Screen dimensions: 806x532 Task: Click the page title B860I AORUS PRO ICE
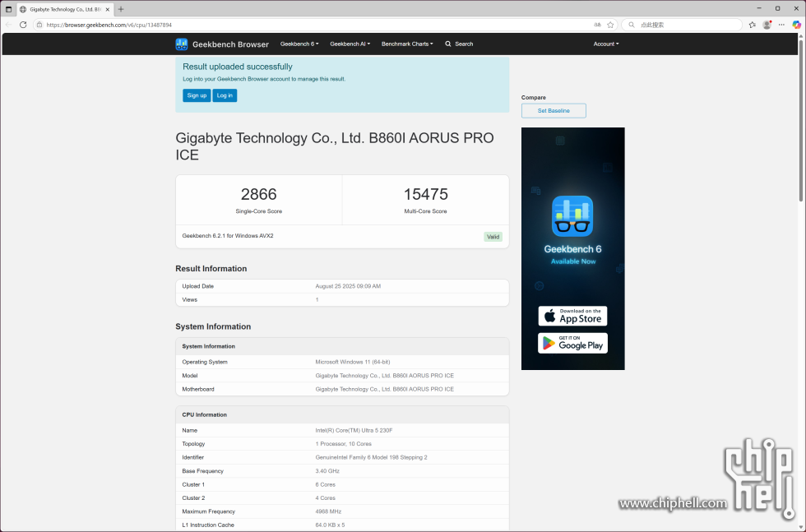pos(335,146)
